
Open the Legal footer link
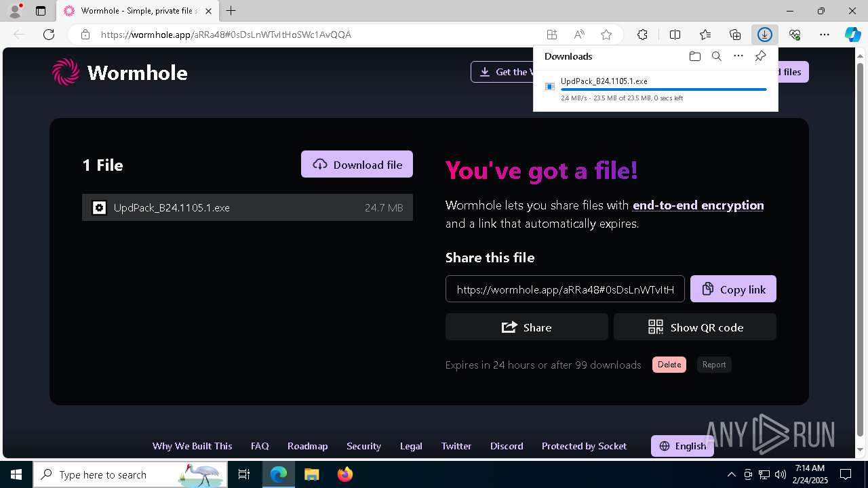pos(411,446)
